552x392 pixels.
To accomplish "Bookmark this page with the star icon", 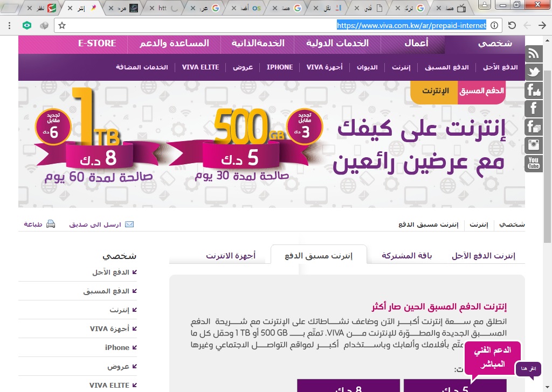I will tap(62, 25).
